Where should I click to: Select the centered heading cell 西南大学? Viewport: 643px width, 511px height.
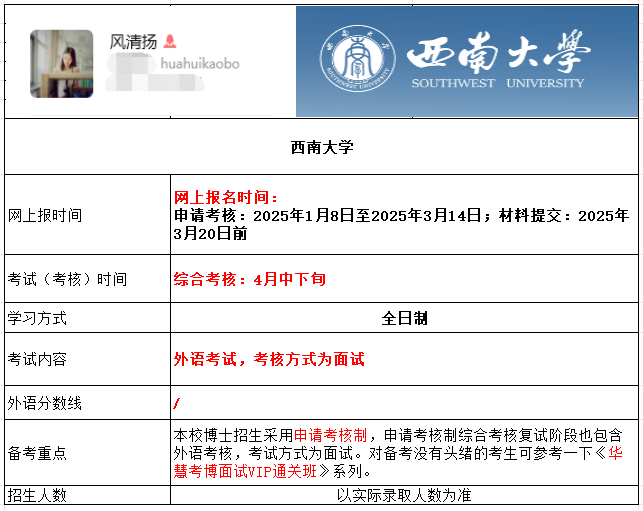point(322,147)
